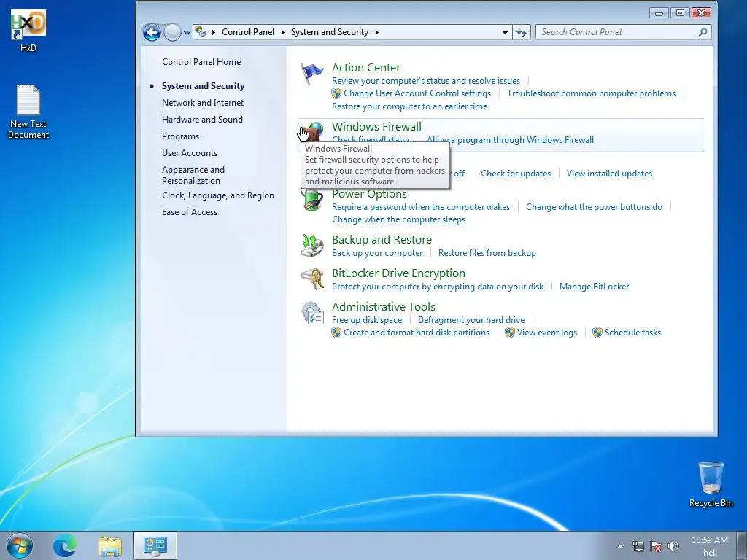Open recent pages dropdown beside nav arrows

coord(187,32)
